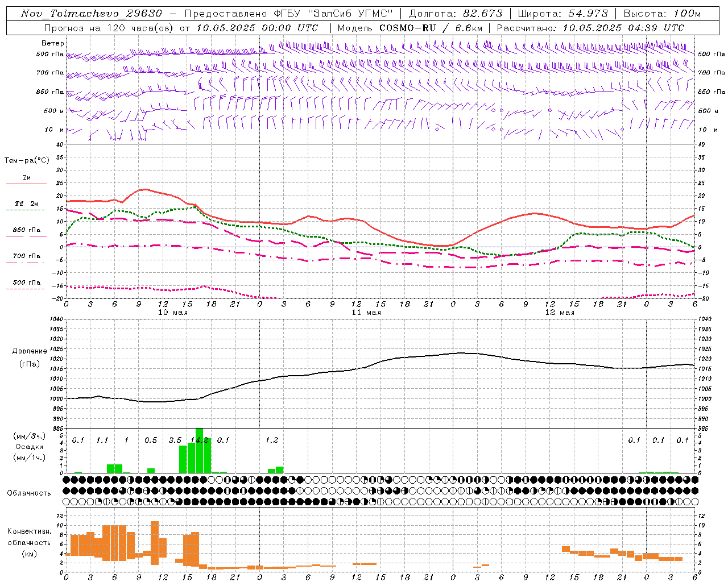Click the "(мм/1ч.)" precipitation unit label
The image size is (728, 582).
click(29, 458)
